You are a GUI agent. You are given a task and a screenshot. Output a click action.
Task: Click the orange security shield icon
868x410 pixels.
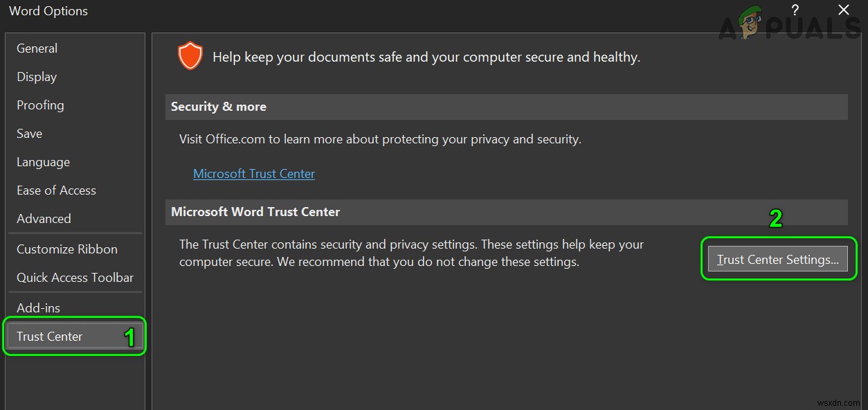click(x=190, y=56)
